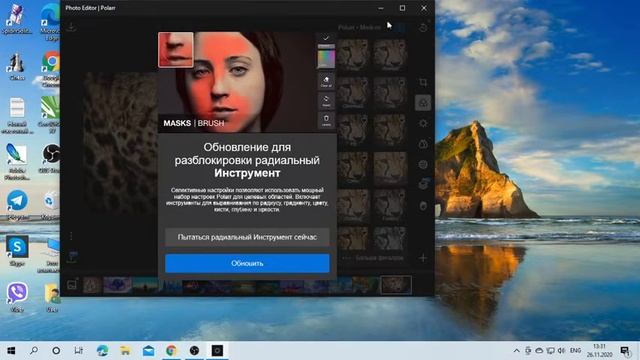The height and width of the screenshot is (360, 640).
Task: Click the ENG language indicator in tray
Action: click(x=576, y=351)
